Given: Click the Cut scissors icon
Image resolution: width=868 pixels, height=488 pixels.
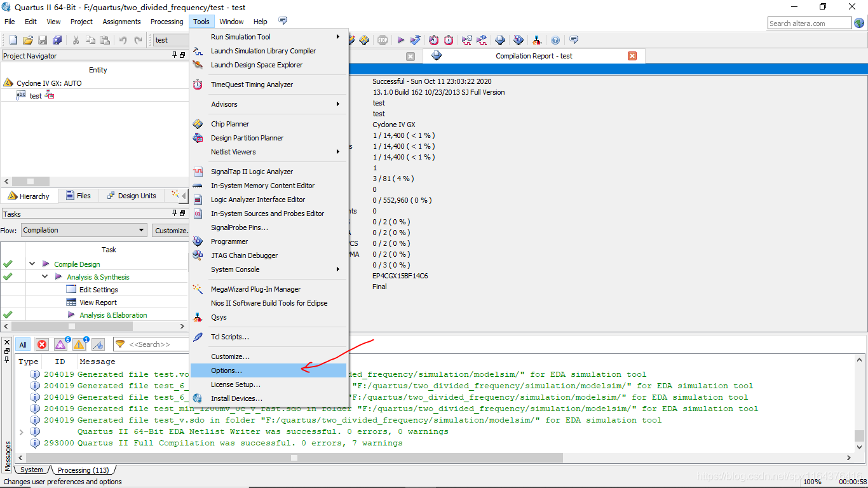Looking at the screenshot, I should coord(76,40).
